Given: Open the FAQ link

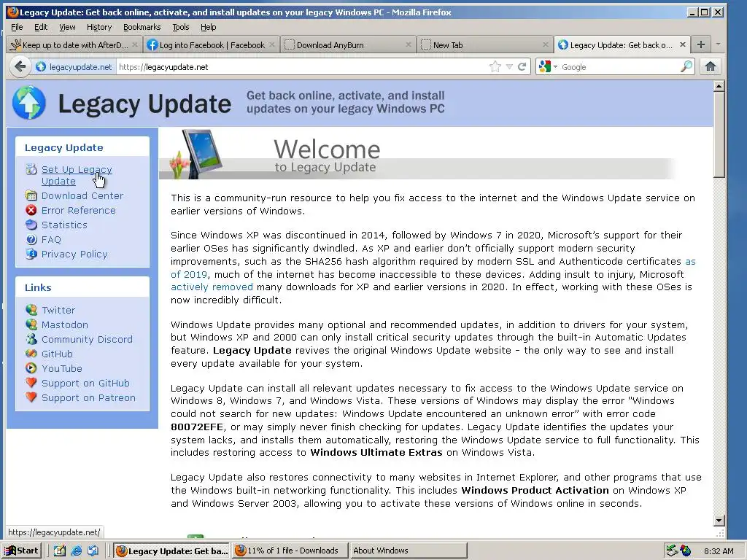Looking at the screenshot, I should [51, 239].
